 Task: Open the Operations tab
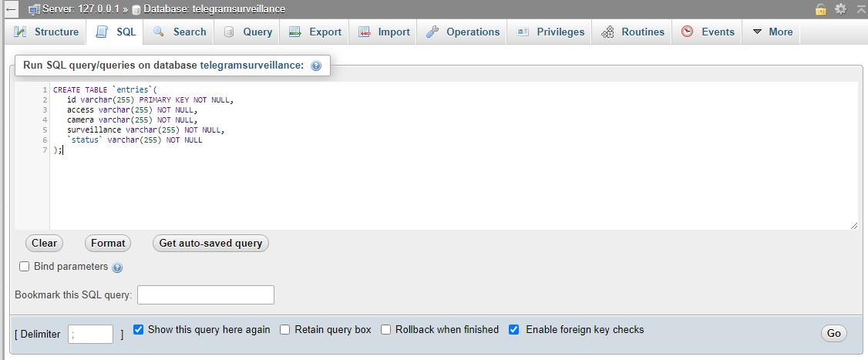(x=463, y=32)
